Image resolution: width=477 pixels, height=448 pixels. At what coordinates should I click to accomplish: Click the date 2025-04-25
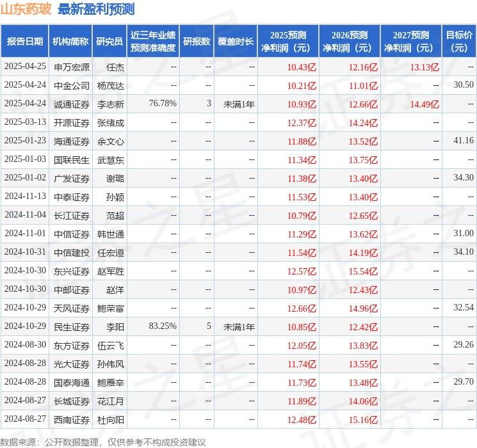25,67
